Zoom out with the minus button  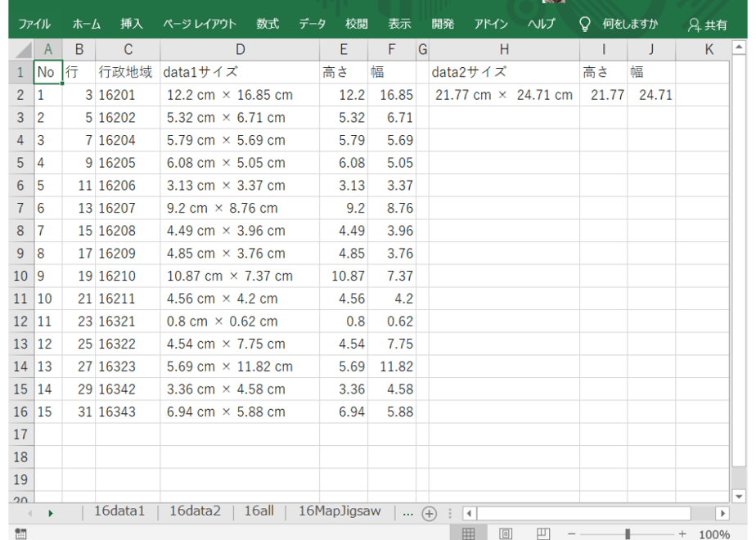coord(571,533)
